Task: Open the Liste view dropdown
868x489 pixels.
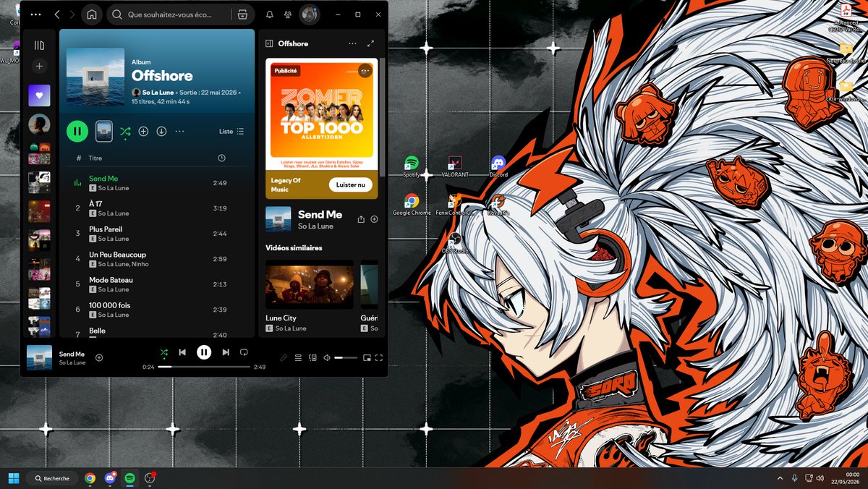Action: (231, 132)
